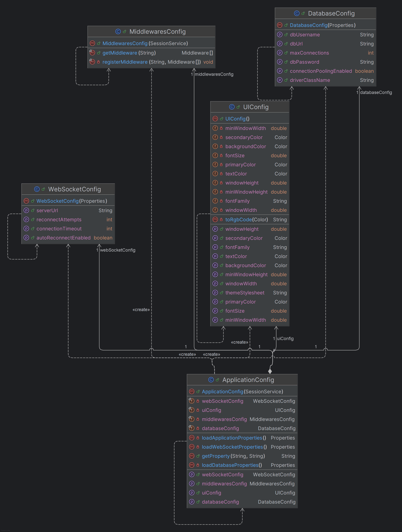Click the field icon next to fontFamily in UIConfig
The height and width of the screenshot is (532, 402).
(215, 201)
